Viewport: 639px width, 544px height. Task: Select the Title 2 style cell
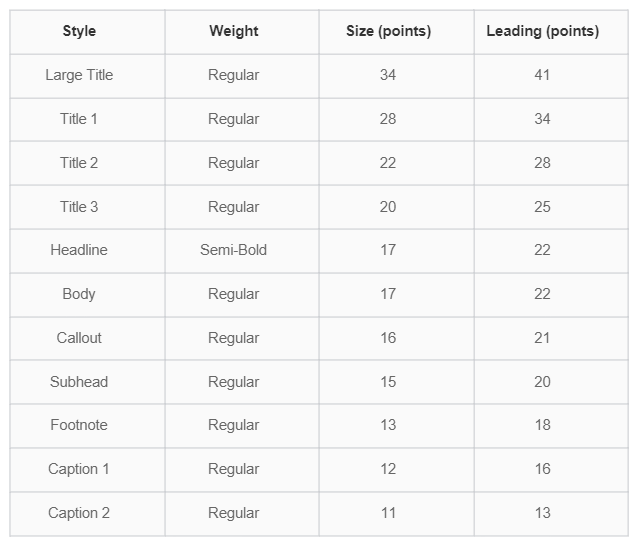(79, 163)
